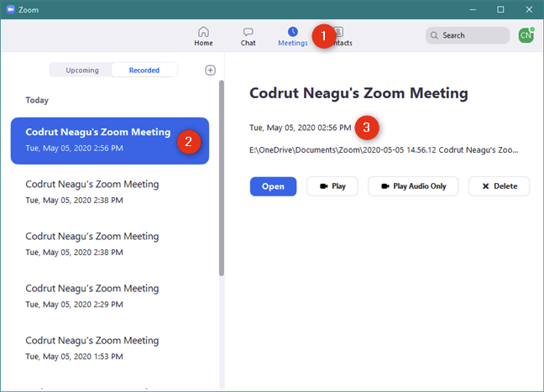This screenshot has height=392, width=544.
Task: Click the Today section header
Action: (37, 100)
